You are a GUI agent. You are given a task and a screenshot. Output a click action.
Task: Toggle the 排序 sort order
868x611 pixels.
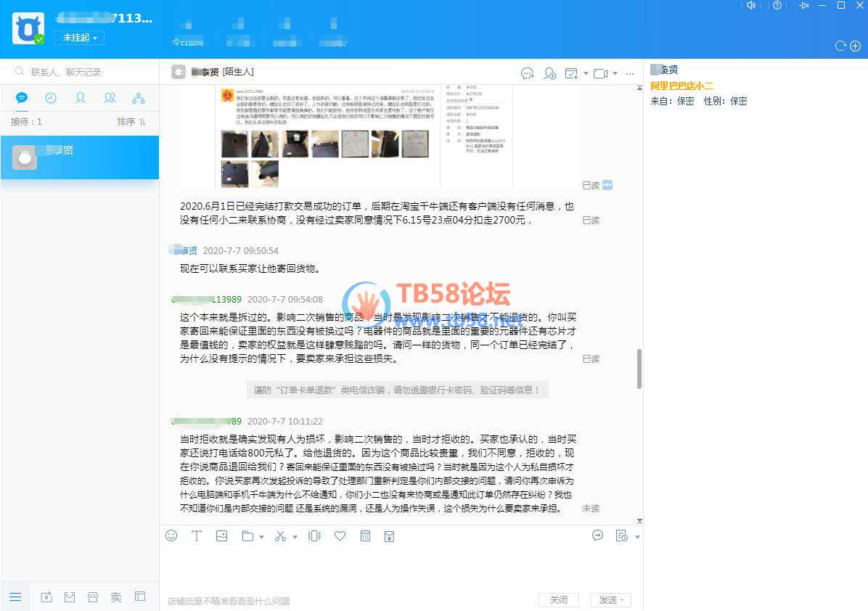[x=131, y=122]
